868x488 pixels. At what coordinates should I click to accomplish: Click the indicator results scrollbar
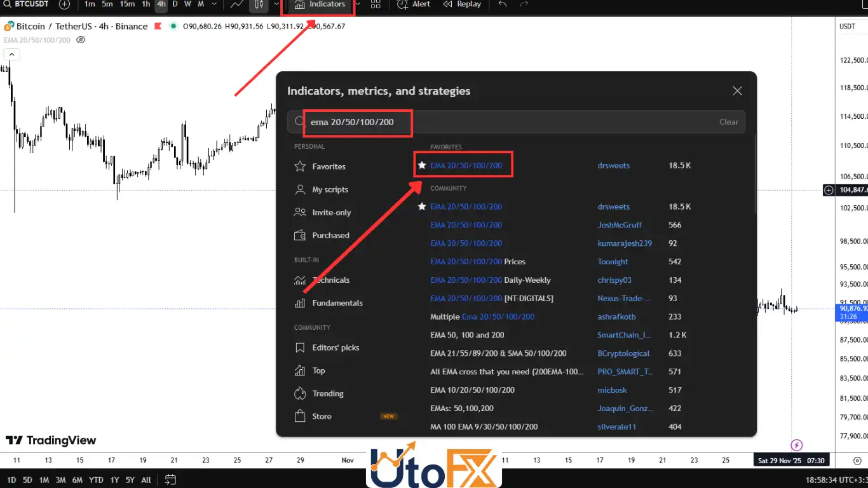click(755, 173)
